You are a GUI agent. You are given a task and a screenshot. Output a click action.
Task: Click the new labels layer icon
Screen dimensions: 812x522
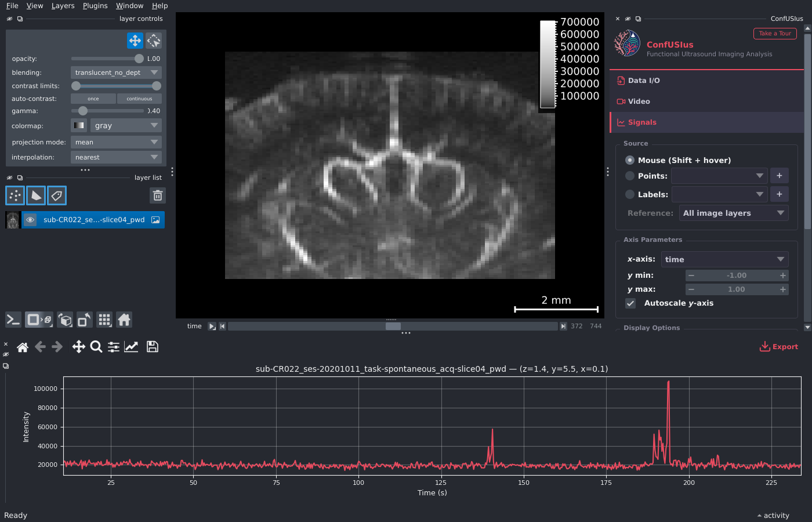click(57, 195)
